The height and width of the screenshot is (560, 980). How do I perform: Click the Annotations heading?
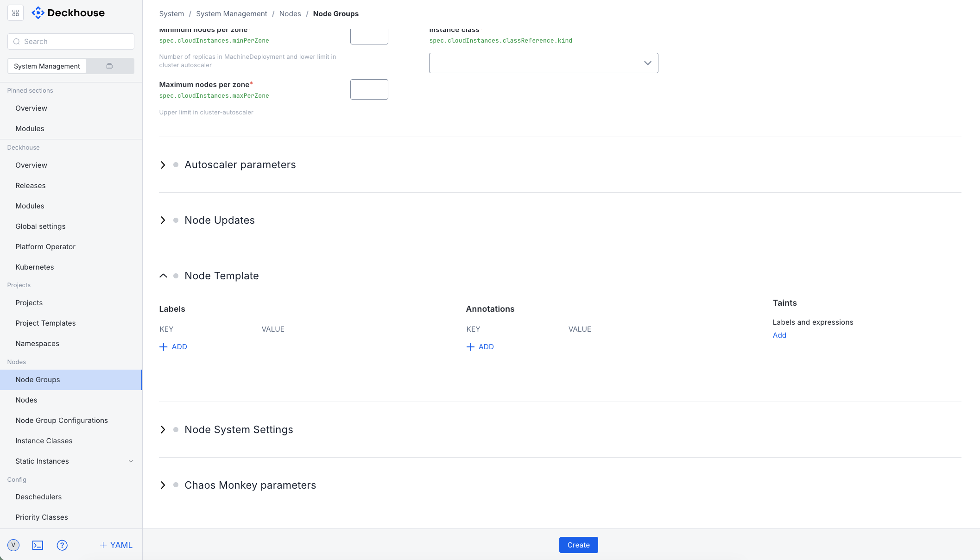(490, 309)
